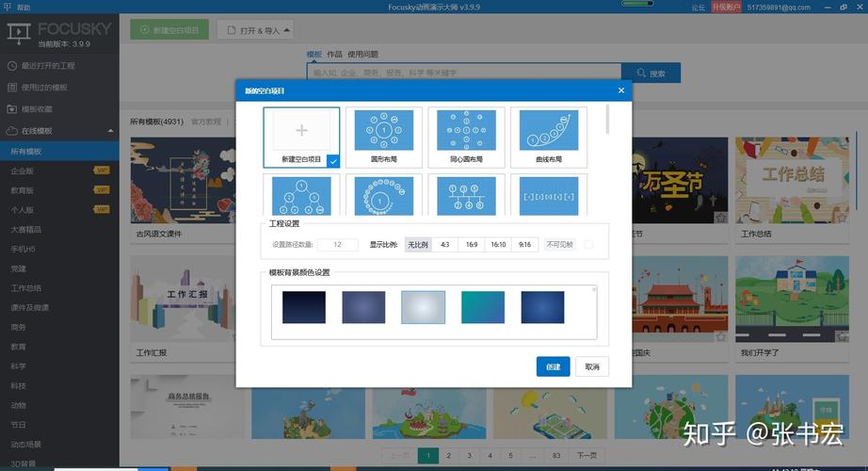Image resolution: width=868 pixels, height=471 pixels.
Task: Click the cloud icon beside 在线模板
Action: click(x=12, y=131)
